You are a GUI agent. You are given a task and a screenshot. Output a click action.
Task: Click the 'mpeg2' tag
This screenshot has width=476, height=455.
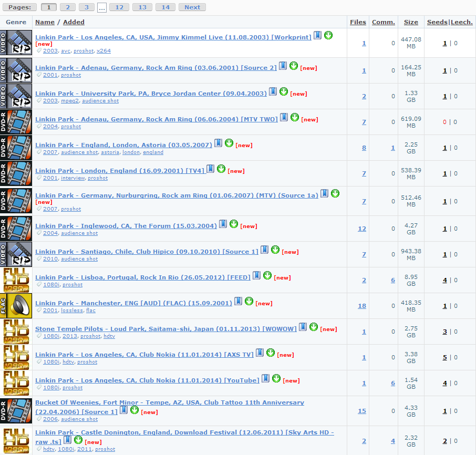[x=70, y=101]
